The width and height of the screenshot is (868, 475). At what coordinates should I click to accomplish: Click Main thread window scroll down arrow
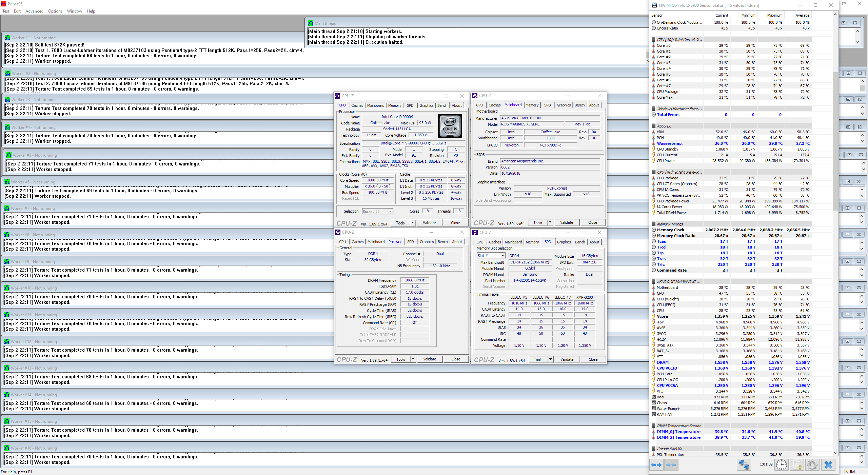point(857,42)
